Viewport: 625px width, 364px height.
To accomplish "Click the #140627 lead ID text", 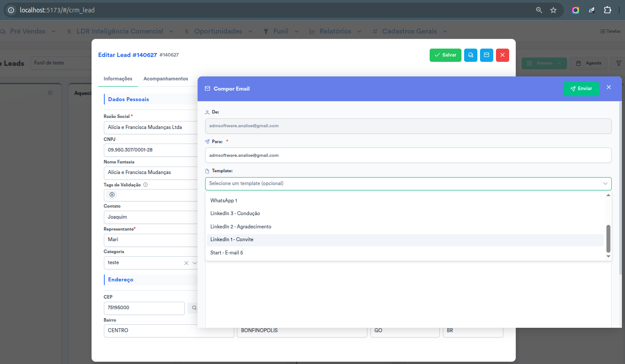I will click(169, 55).
